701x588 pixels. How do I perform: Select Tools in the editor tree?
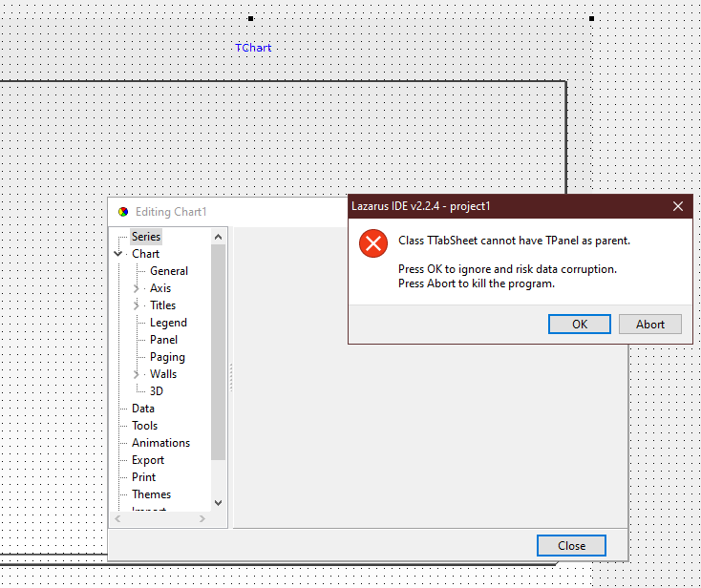144,426
